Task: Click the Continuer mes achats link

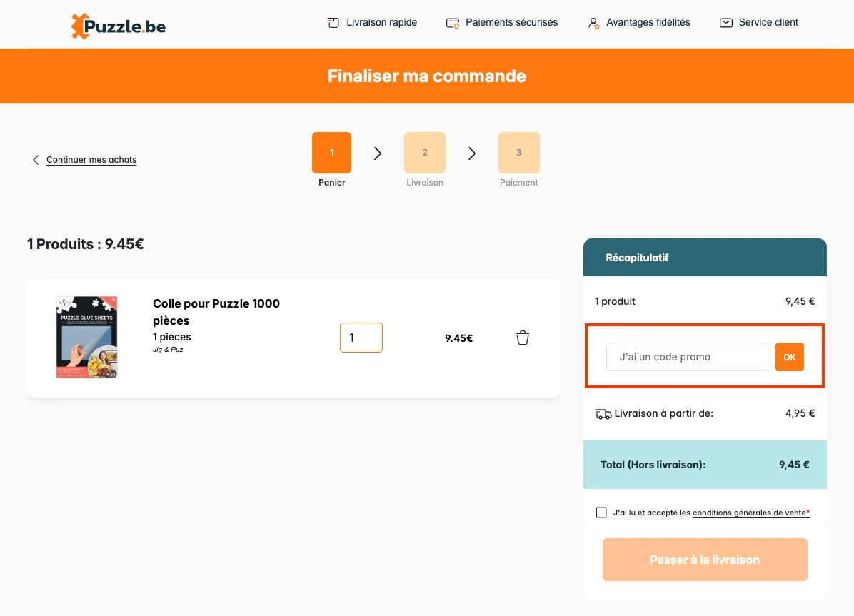Action: click(x=91, y=160)
